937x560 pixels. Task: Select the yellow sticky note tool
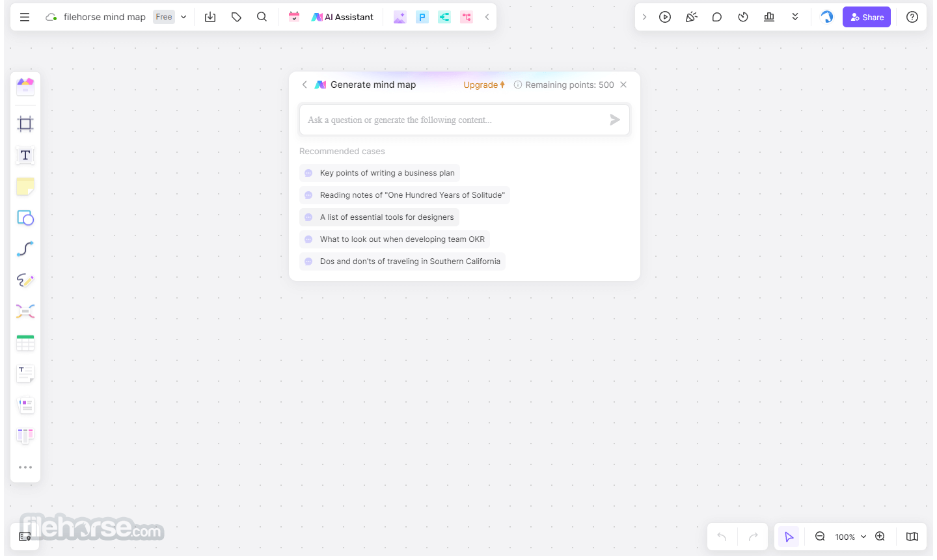(x=25, y=187)
